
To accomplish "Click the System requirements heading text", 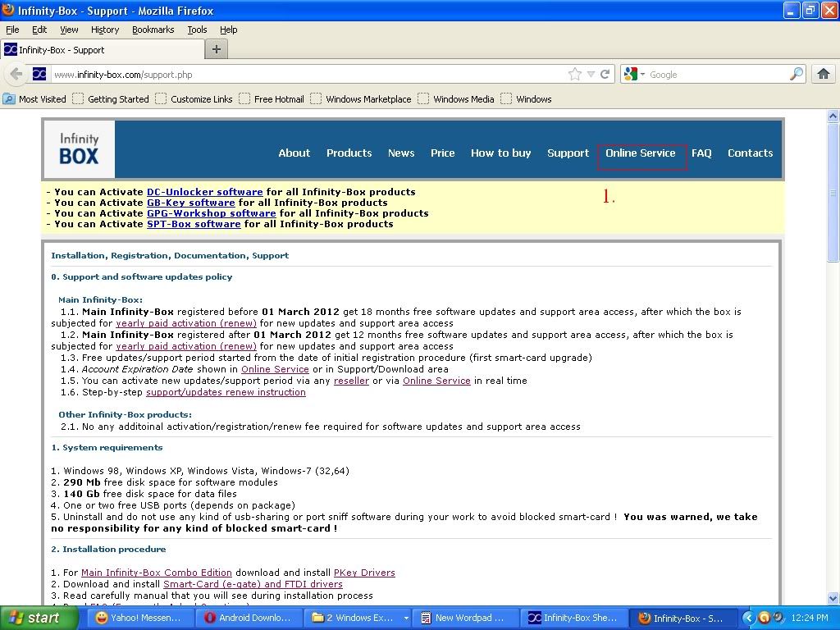I will (x=107, y=447).
